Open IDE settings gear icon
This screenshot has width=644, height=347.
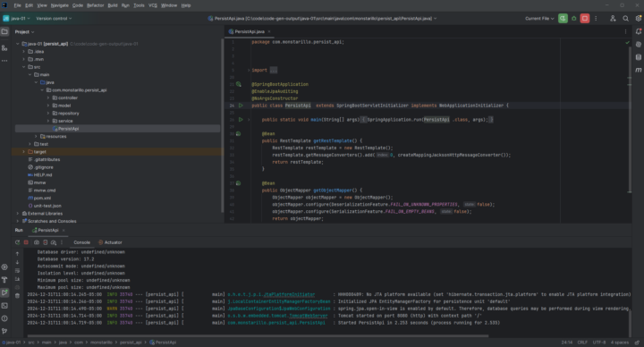click(x=639, y=19)
